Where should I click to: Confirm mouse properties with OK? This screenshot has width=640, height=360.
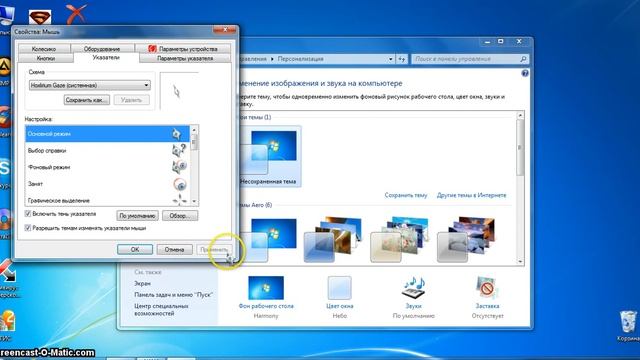(x=135, y=249)
